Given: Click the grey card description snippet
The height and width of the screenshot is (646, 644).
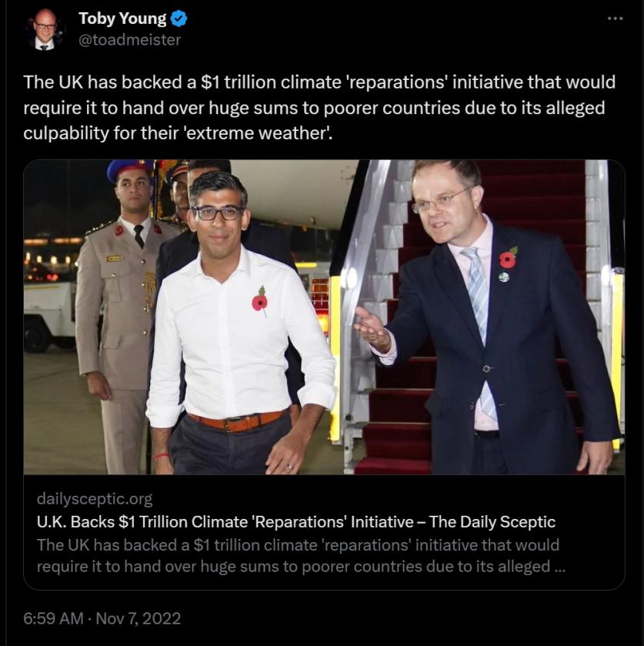Looking at the screenshot, I should (301, 555).
